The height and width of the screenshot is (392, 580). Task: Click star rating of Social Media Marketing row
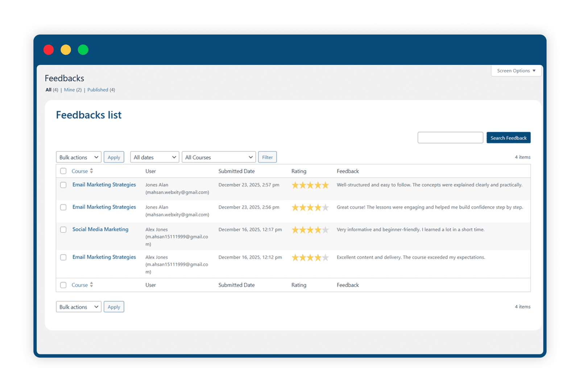coord(310,230)
